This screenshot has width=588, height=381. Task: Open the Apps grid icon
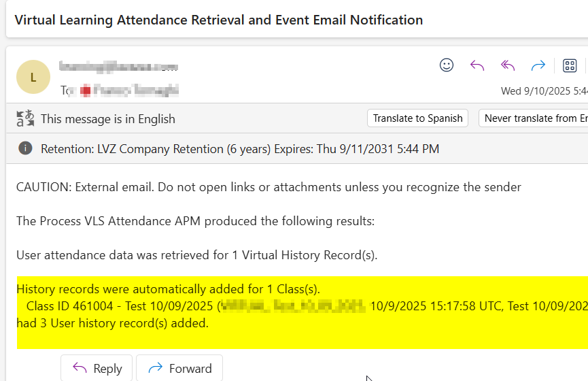pyautogui.click(x=570, y=65)
